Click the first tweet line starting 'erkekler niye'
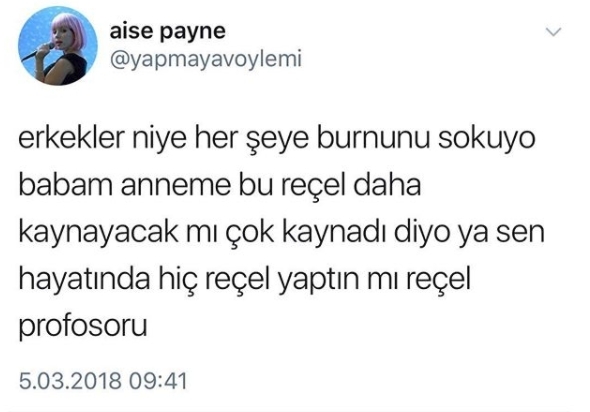 coord(277,139)
